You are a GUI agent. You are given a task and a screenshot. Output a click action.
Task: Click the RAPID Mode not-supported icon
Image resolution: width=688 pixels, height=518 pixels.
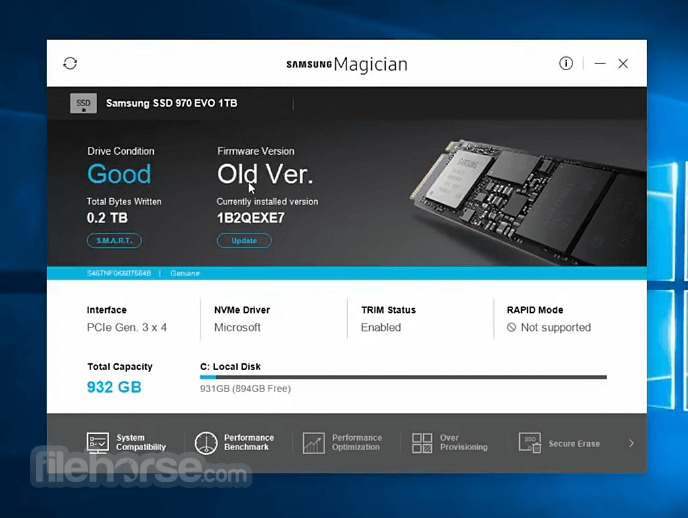(511, 327)
